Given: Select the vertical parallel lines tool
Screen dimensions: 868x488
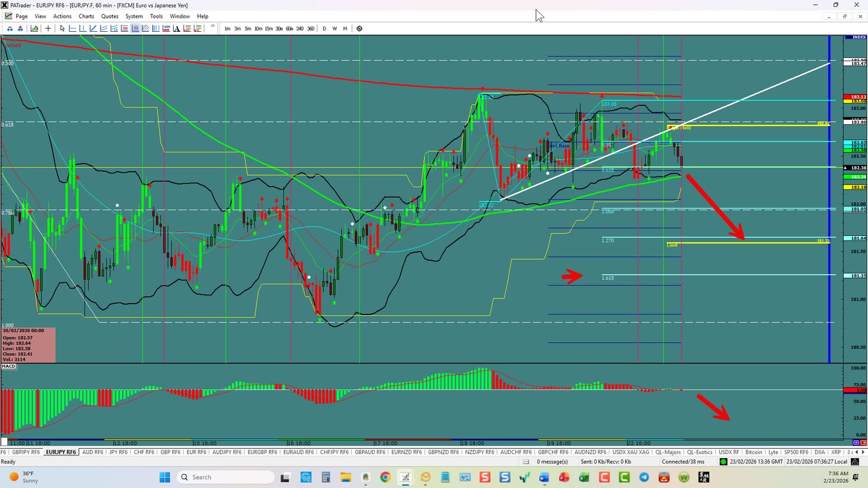Looking at the screenshot, I should point(156,28).
